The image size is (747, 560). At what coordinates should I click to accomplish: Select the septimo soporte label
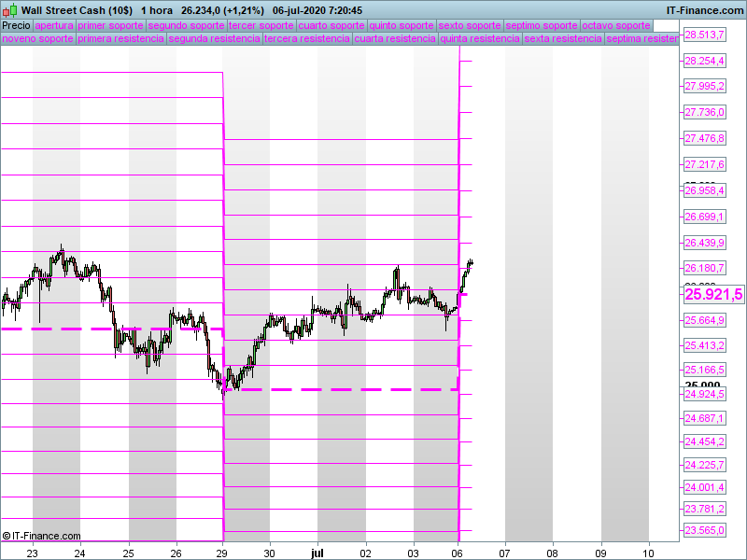pos(542,26)
